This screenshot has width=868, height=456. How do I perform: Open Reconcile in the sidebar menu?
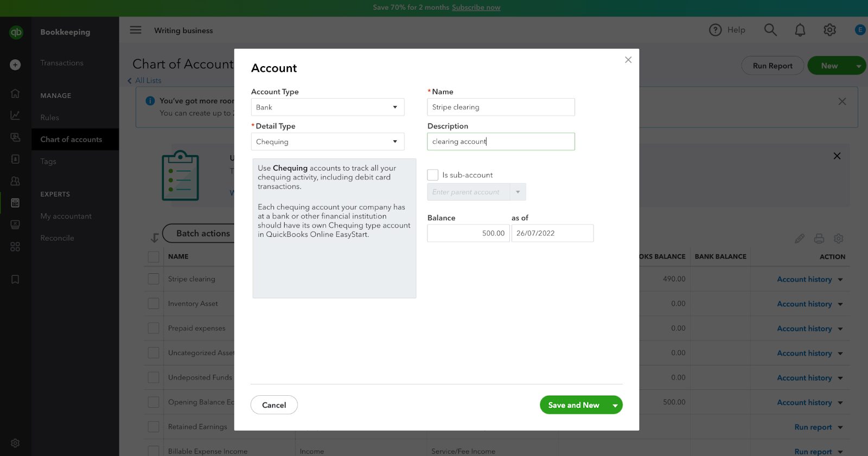point(57,238)
